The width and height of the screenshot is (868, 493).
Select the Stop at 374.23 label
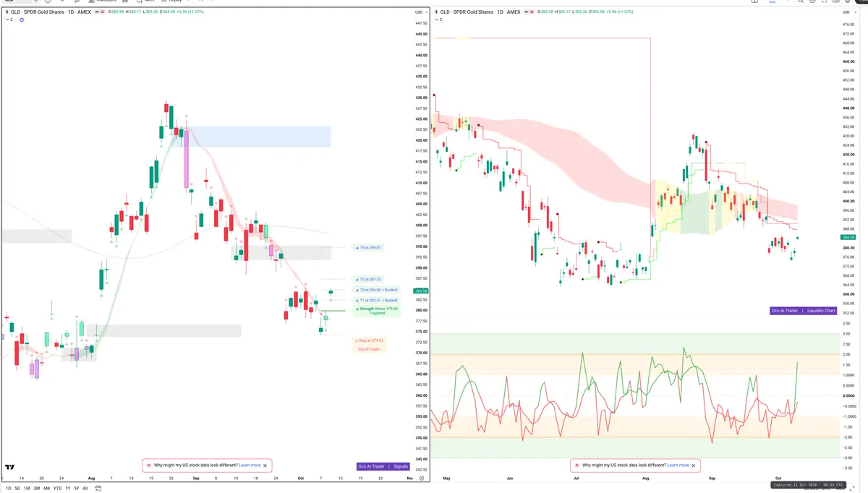click(x=369, y=340)
